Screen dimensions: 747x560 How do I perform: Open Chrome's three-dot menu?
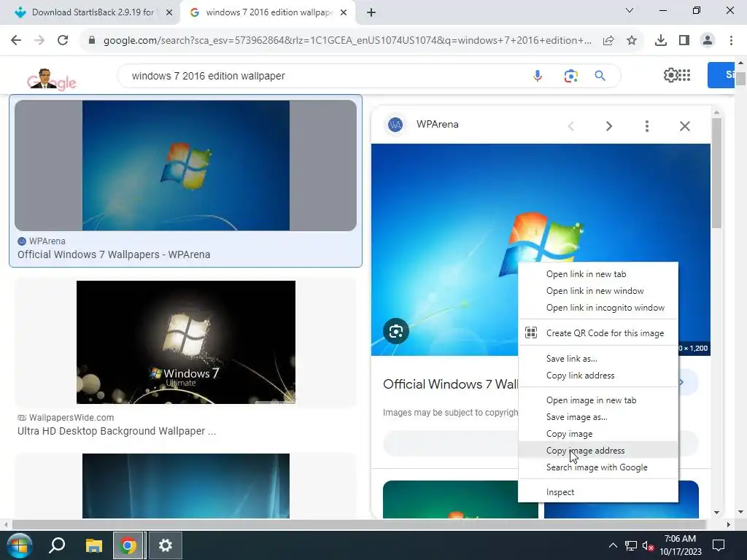pyautogui.click(x=731, y=41)
